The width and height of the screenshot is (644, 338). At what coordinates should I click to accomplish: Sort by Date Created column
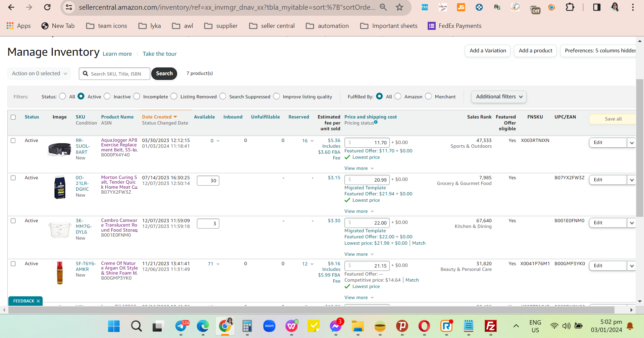tap(159, 117)
